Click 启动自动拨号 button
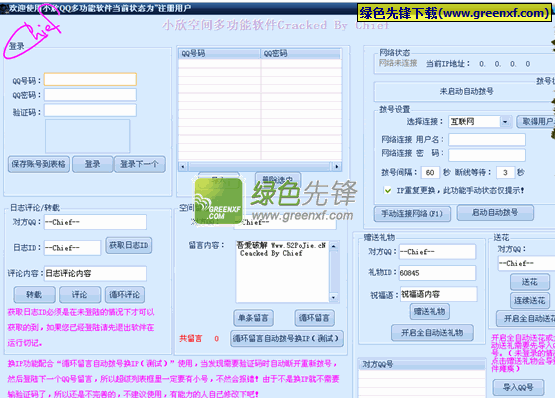 coord(495,213)
